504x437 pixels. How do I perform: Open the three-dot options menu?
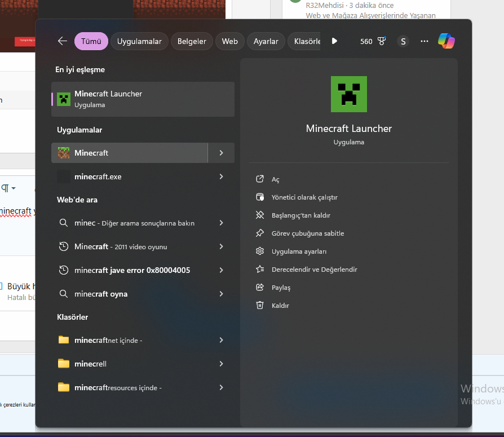click(x=425, y=41)
